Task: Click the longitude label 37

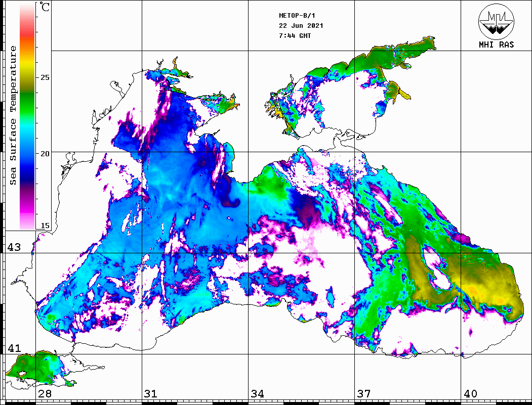Action: click(364, 394)
